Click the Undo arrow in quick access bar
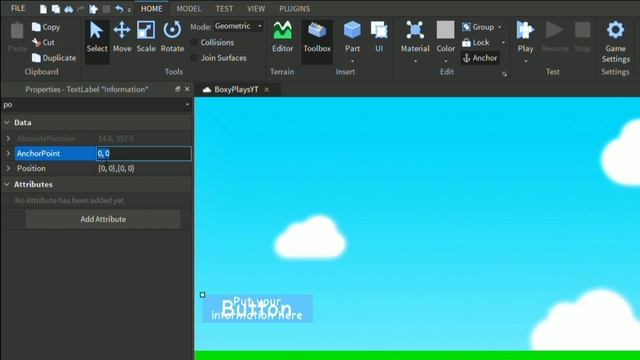Image resolution: width=640 pixels, height=360 pixels. coord(119,9)
